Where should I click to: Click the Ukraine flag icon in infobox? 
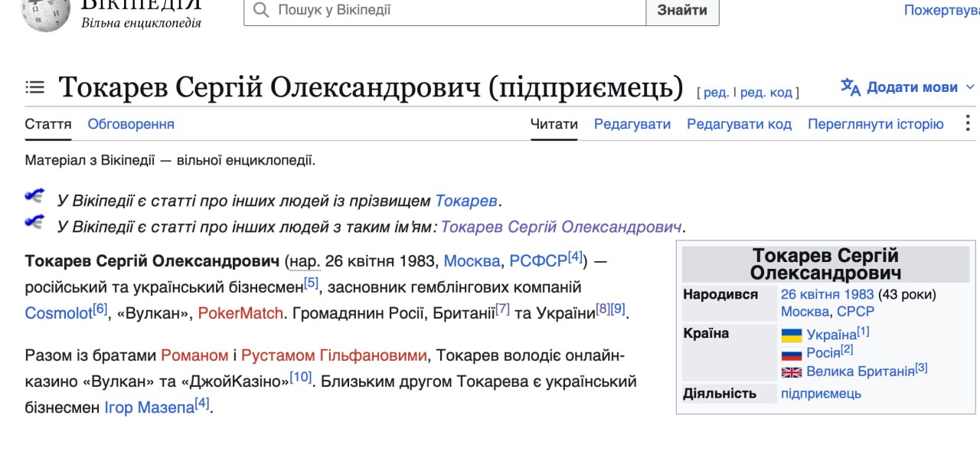pyautogui.click(x=791, y=336)
